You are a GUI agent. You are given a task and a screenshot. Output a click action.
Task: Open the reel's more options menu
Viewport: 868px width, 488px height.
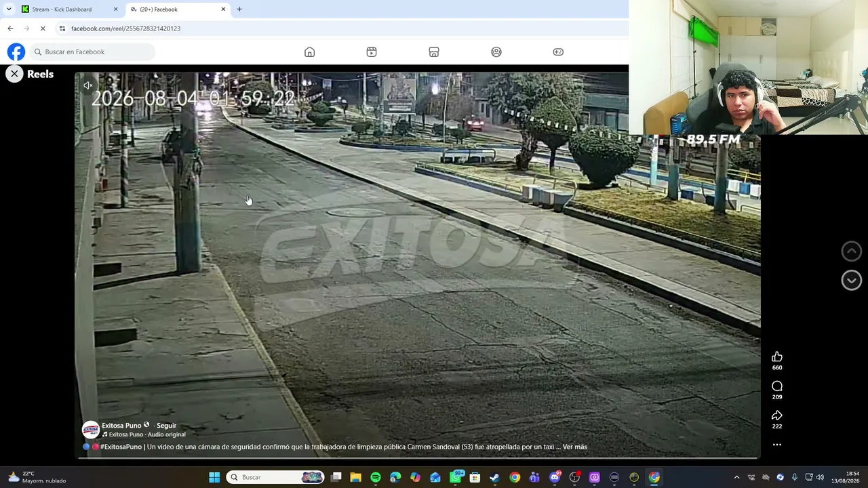click(777, 445)
